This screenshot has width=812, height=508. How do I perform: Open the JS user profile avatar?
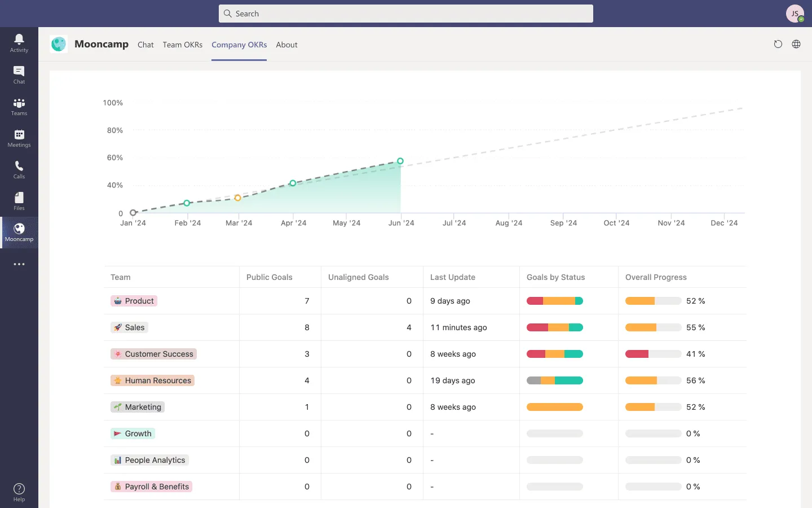tap(795, 14)
